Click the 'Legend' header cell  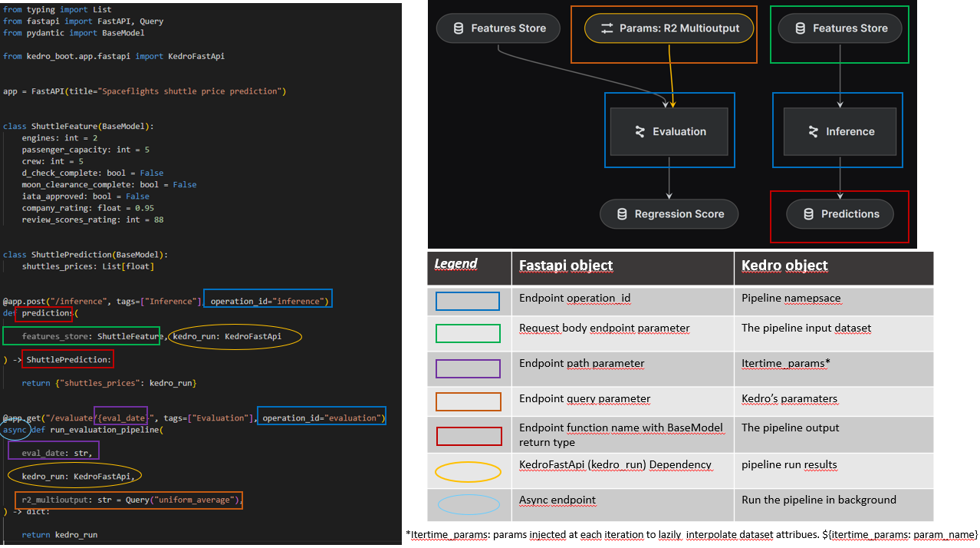point(469,269)
